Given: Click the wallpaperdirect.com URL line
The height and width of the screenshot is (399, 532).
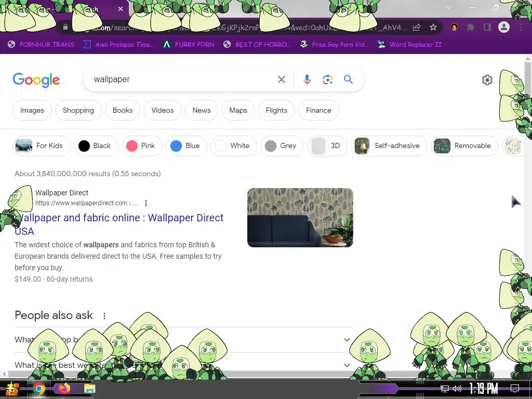Looking at the screenshot, I should (x=86, y=203).
